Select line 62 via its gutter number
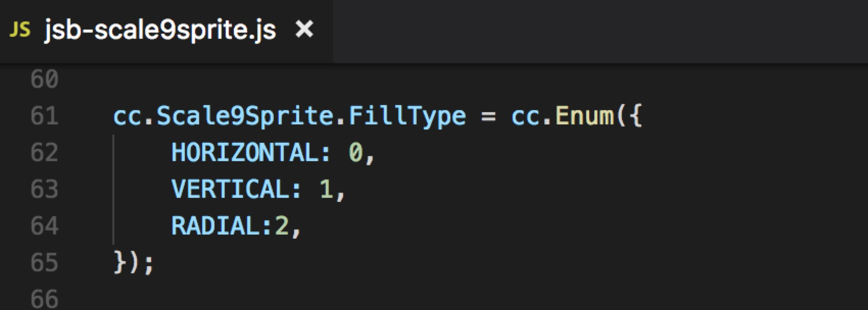The width and height of the screenshot is (868, 310). coord(44,153)
